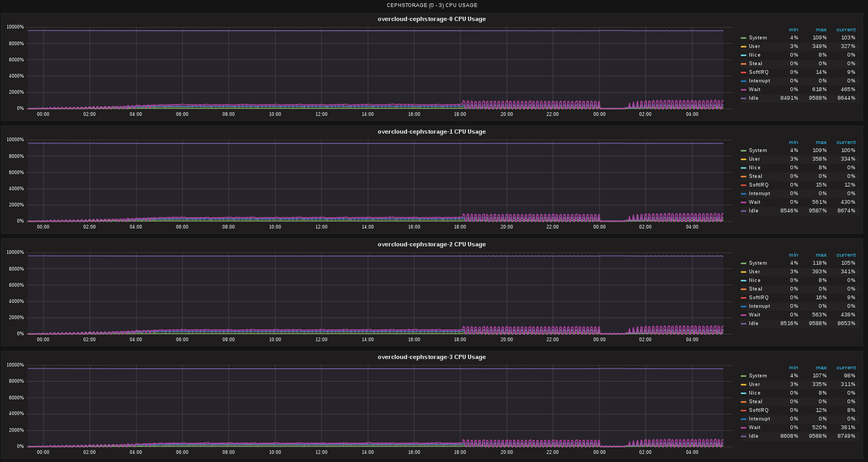Toggle the SoftIRQ series in the cephstorage-0 legend
This screenshot has height=462, width=868.
[x=758, y=72]
